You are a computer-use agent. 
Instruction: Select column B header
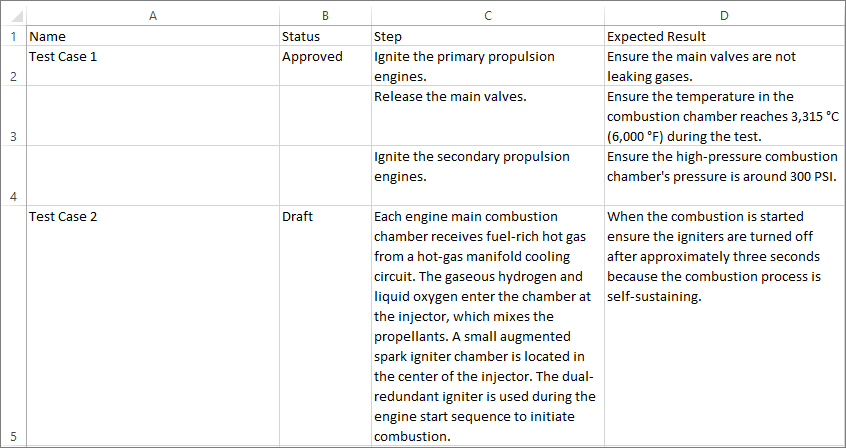(x=324, y=16)
